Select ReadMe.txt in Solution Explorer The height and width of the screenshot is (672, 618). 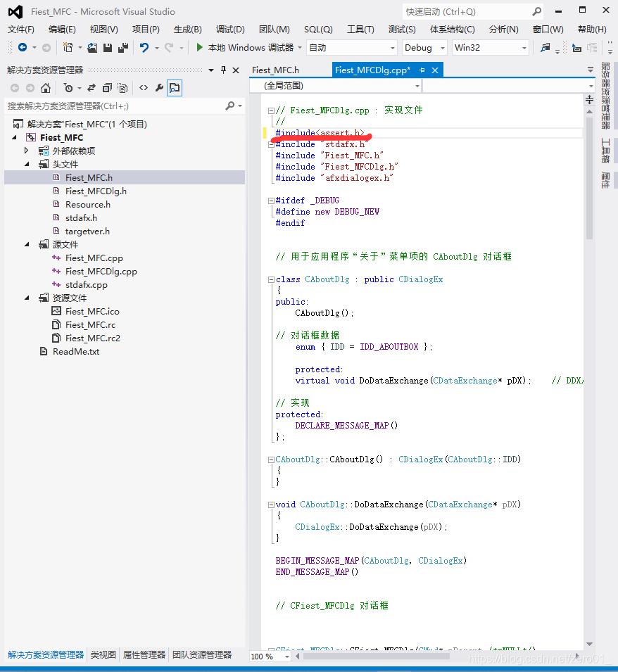pos(76,351)
